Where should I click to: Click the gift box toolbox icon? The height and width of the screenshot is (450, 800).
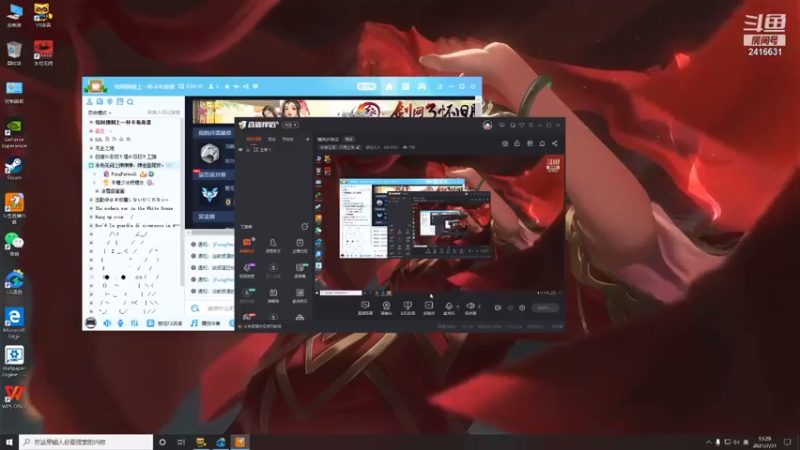pyautogui.click(x=273, y=295)
